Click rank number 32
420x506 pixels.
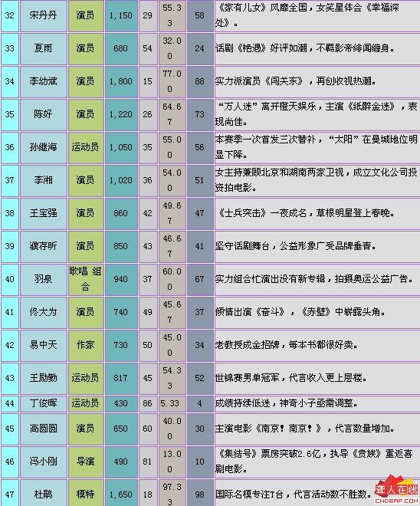pyautogui.click(x=10, y=15)
